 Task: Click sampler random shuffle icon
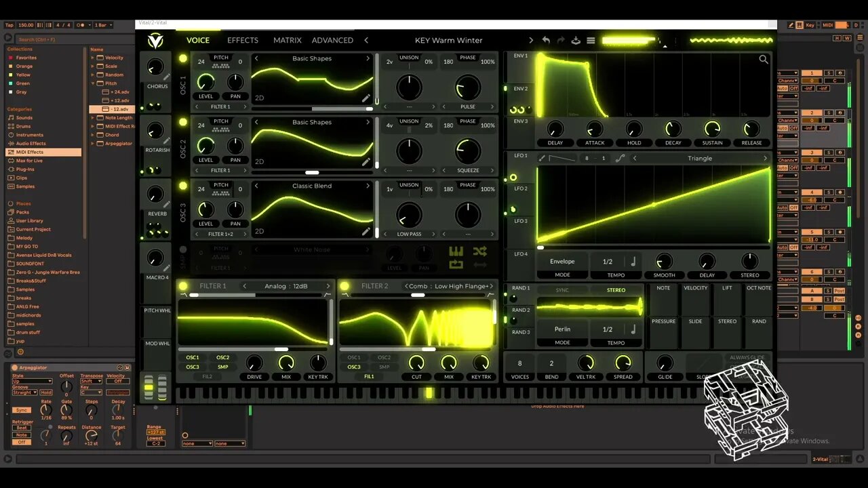click(x=480, y=251)
